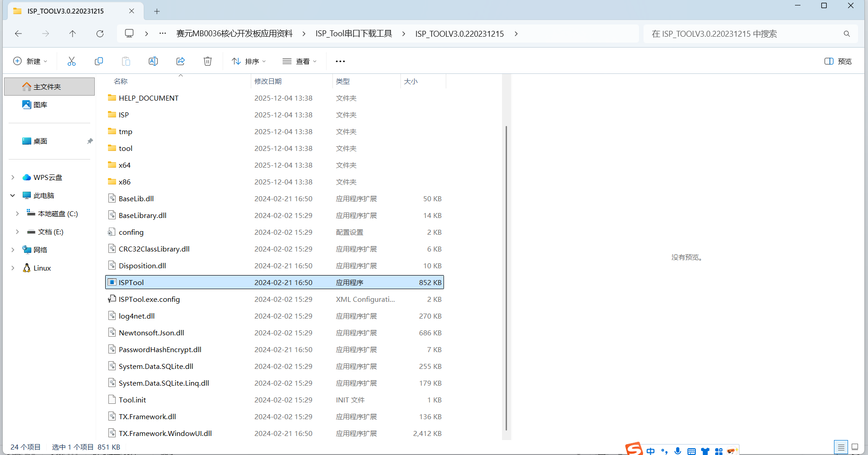This screenshot has width=868, height=455.
Task: Switch to large icons view in status bar
Action: pos(855,447)
